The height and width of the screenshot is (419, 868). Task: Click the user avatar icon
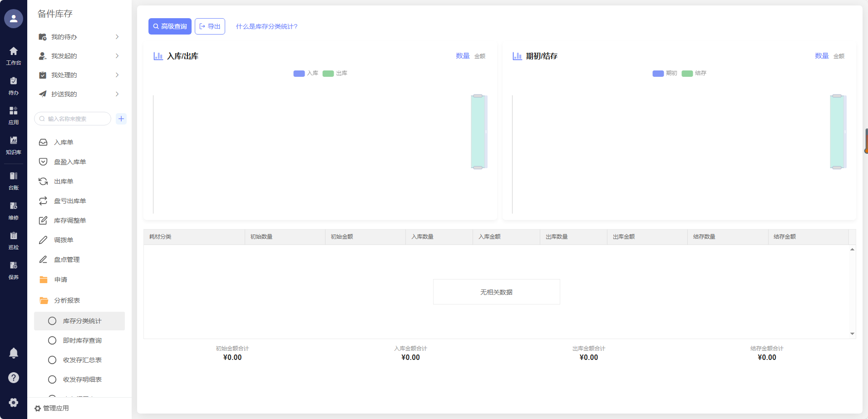coord(14,19)
